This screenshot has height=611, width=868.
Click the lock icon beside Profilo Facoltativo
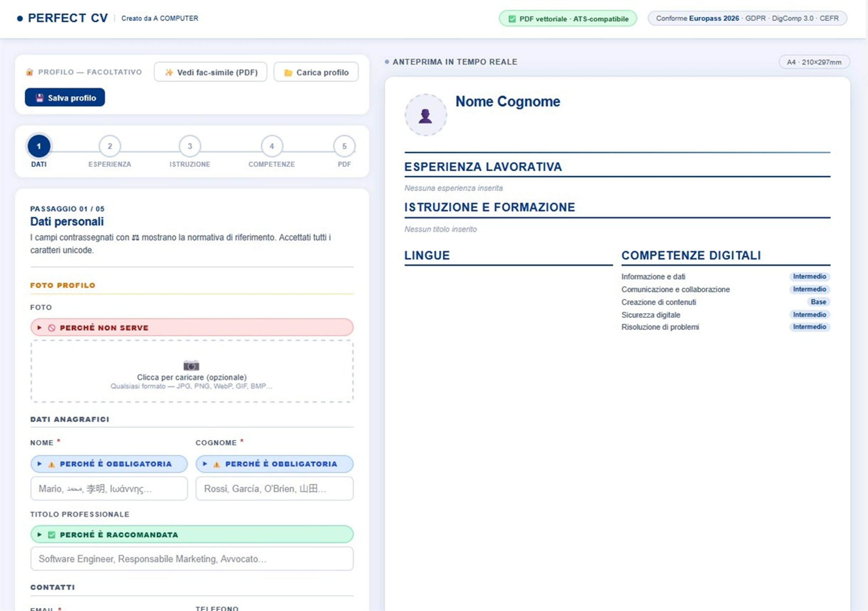[x=29, y=72]
